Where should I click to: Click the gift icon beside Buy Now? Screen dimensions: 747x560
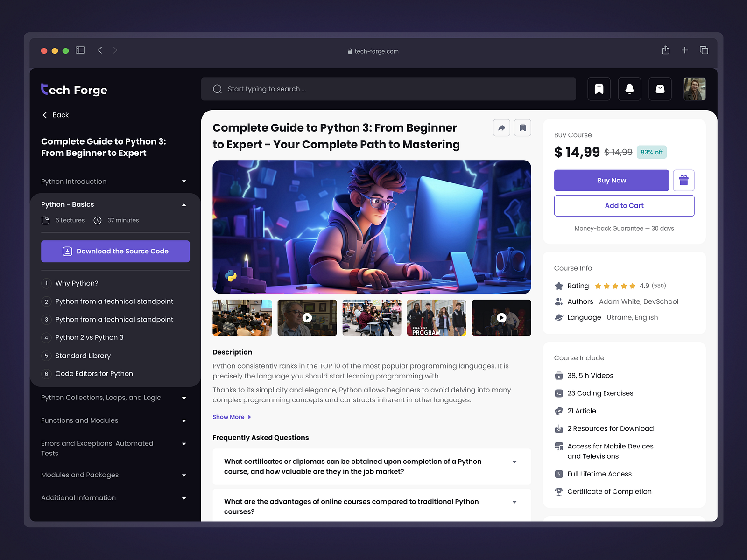click(684, 180)
